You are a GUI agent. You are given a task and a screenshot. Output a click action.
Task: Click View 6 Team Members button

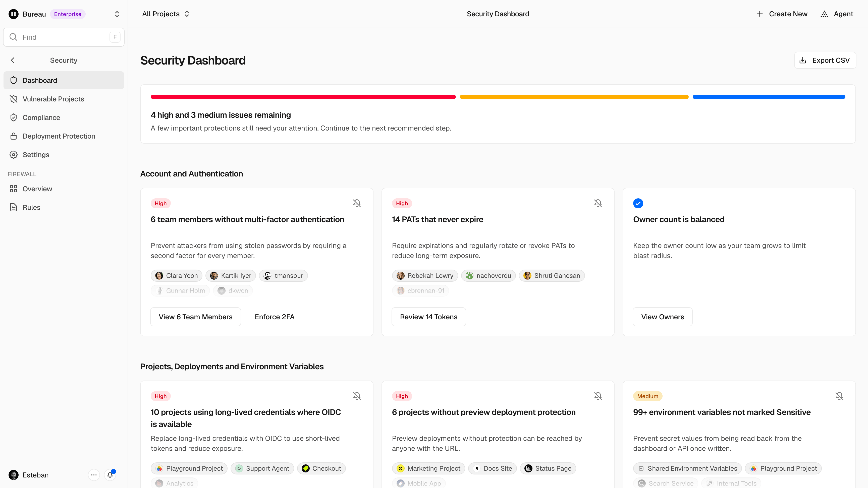(195, 317)
